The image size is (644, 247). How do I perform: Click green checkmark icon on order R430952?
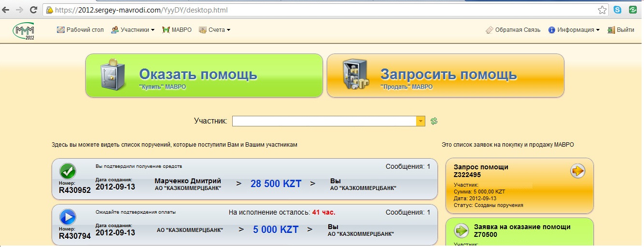(x=68, y=171)
